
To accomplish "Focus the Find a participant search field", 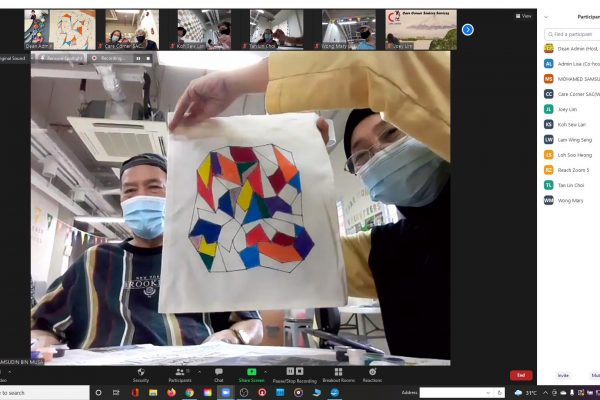I will (572, 34).
